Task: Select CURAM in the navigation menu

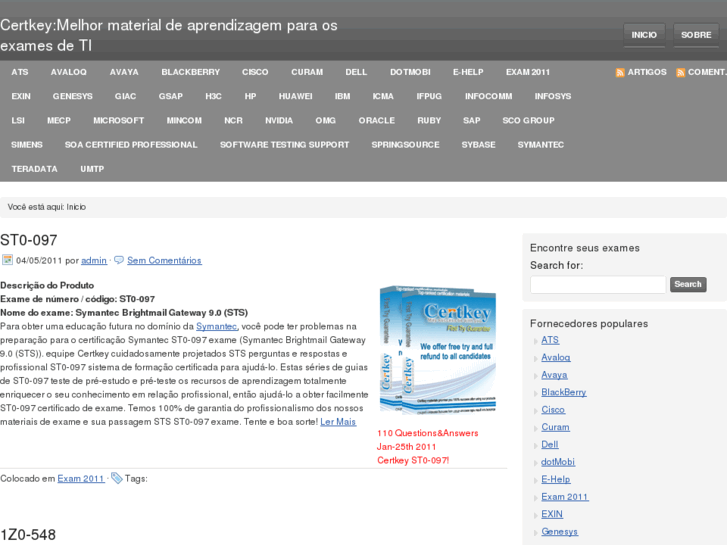Action: (307, 72)
